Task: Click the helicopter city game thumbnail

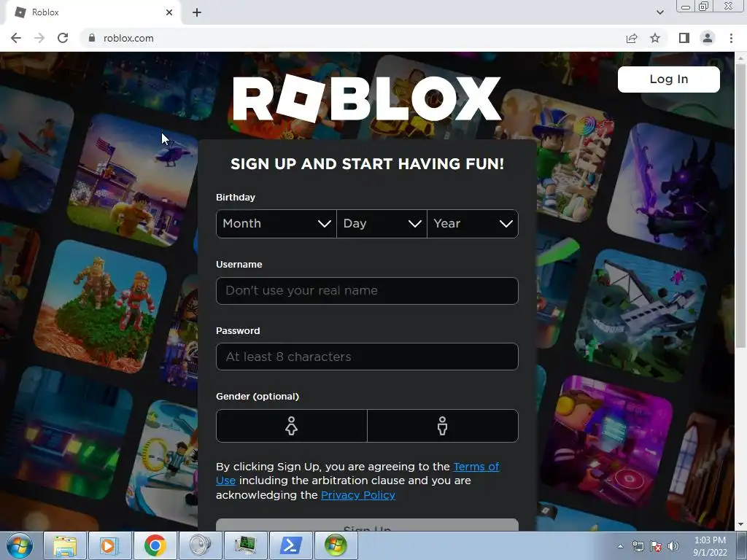Action: pyautogui.click(x=133, y=180)
